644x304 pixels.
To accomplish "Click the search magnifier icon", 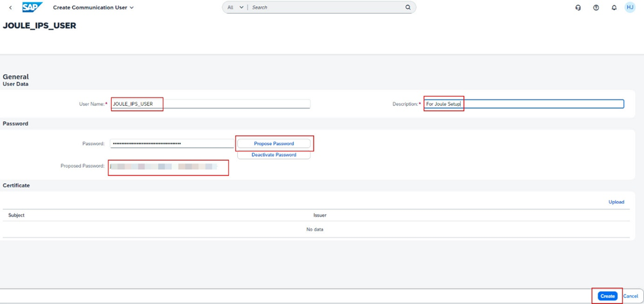I will coord(408,7).
